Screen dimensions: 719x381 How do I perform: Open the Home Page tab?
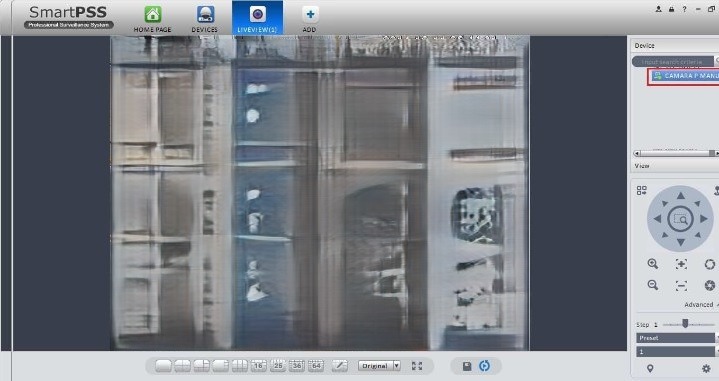click(x=152, y=19)
